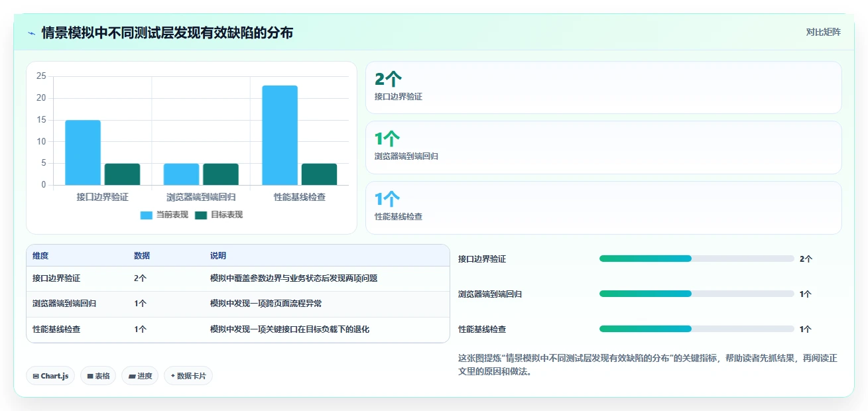868x411 pixels.
Task: Click the 2个 value in the table
Action: (x=140, y=278)
